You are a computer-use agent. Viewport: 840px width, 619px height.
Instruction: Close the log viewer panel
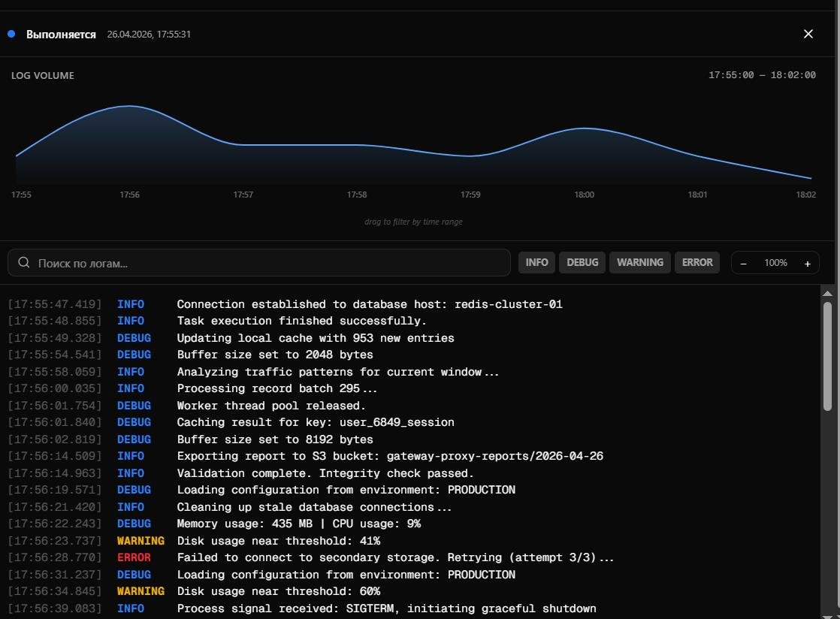(808, 35)
